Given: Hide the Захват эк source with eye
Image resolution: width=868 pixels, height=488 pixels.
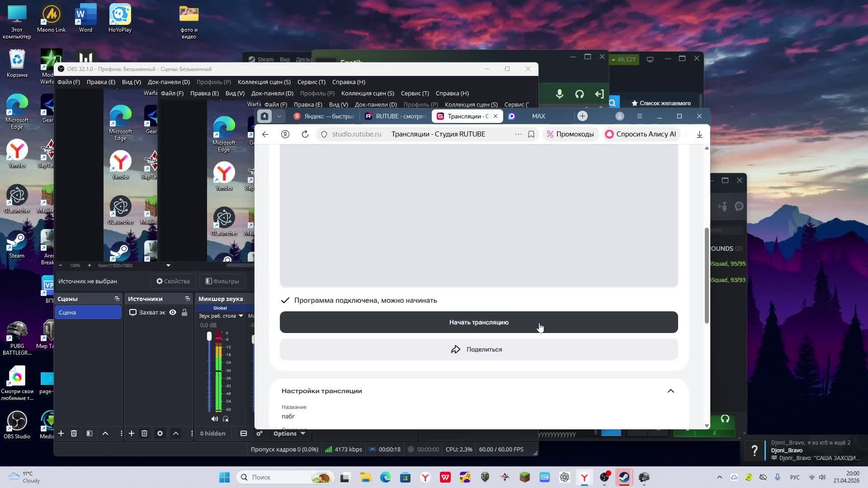Looking at the screenshot, I should coord(173,312).
